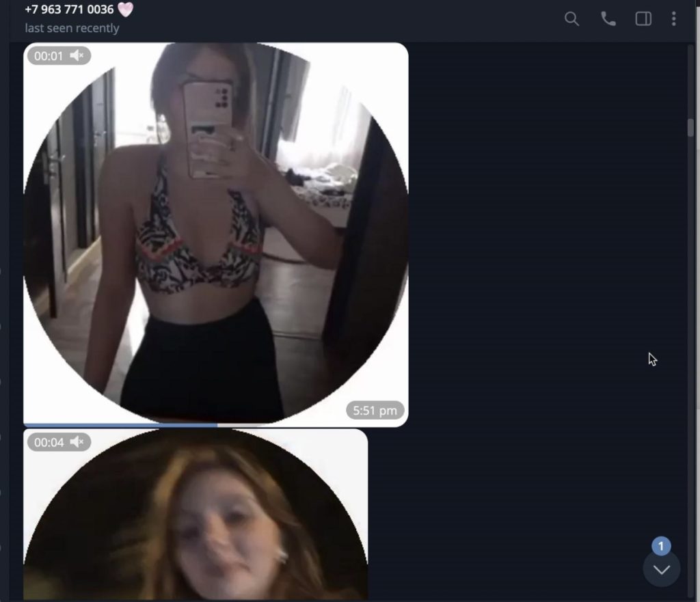This screenshot has width=700, height=602.
Task: Click the pink heart emoji beside the number
Action: tap(126, 10)
